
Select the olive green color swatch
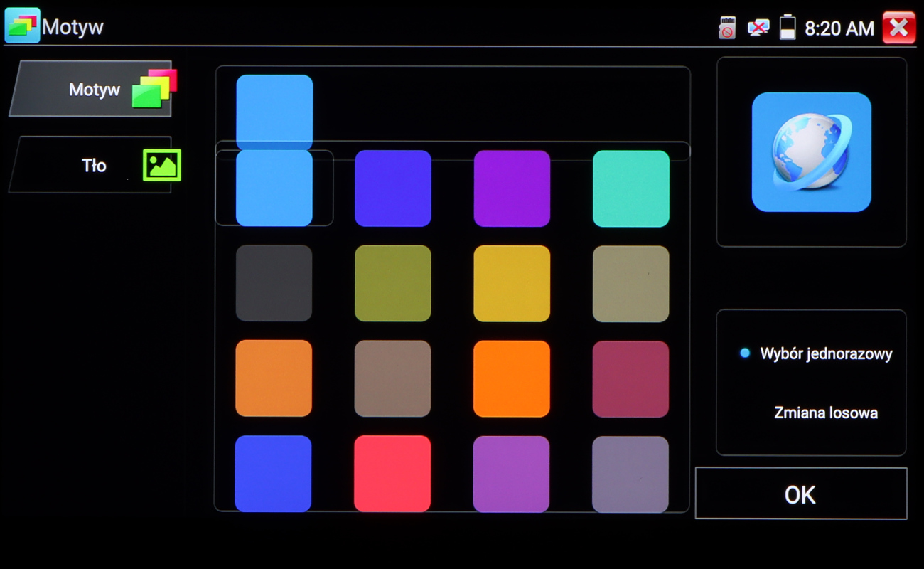[x=392, y=283]
